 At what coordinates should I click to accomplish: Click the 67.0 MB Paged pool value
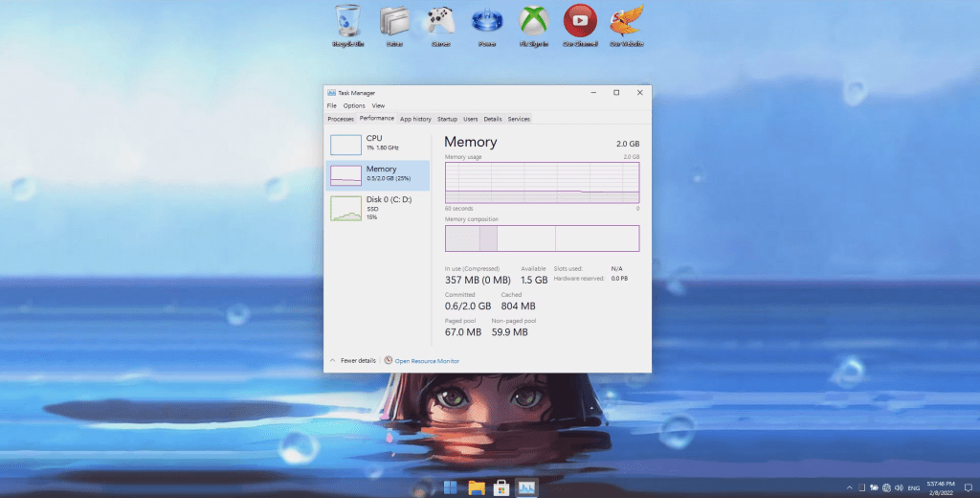463,332
